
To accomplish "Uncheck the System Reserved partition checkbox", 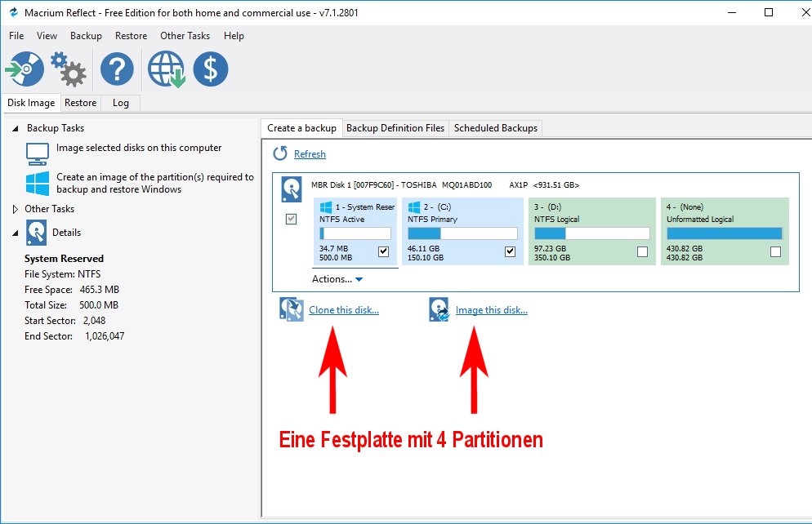I will [x=383, y=251].
